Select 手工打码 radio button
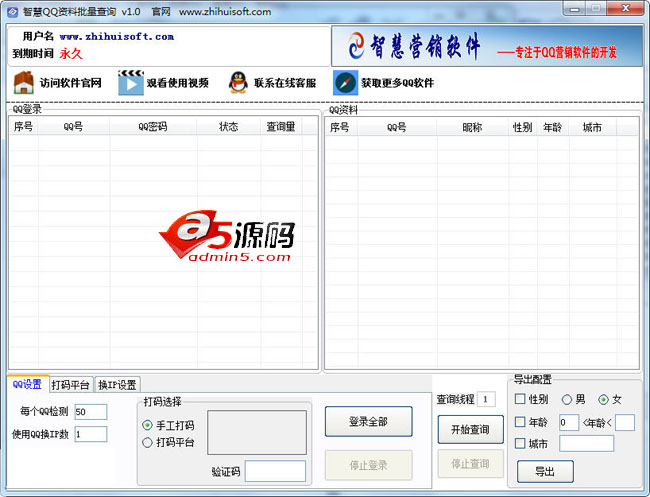The width and height of the screenshot is (650, 497). tap(147, 425)
